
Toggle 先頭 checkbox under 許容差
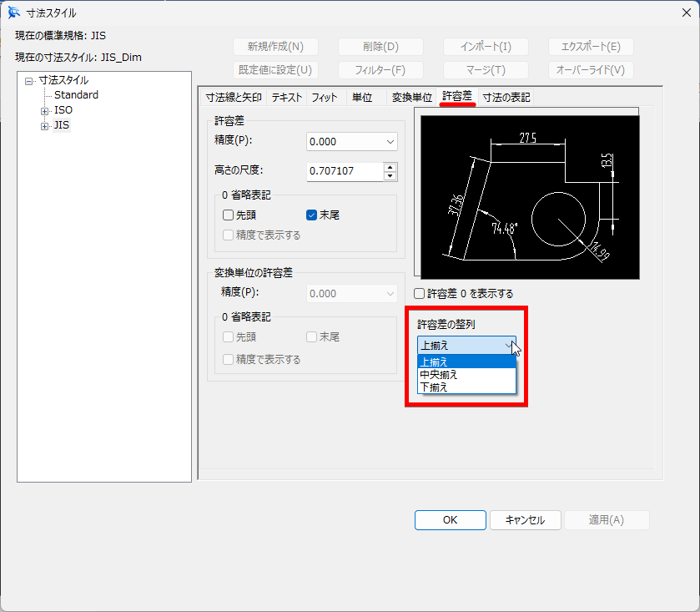tap(228, 215)
